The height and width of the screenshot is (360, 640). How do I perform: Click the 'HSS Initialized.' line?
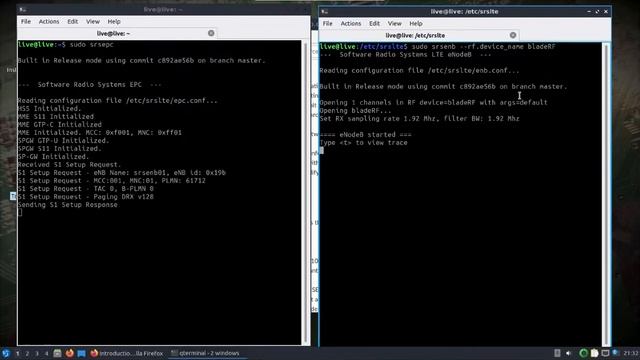(49, 109)
